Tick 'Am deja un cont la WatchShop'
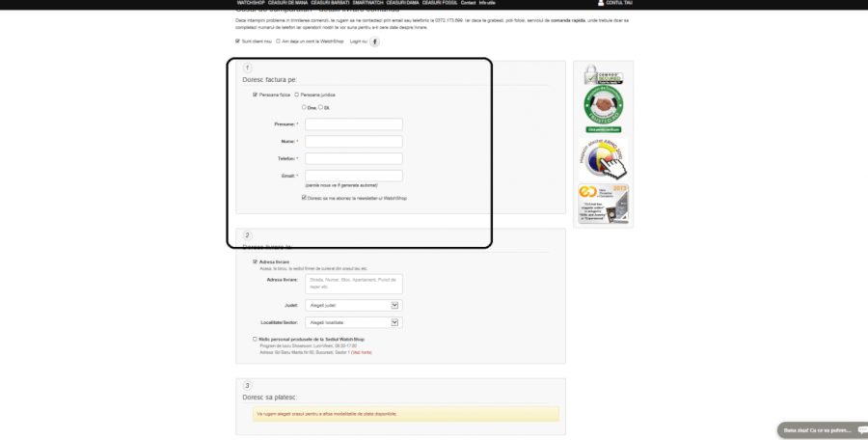Image resolution: width=868 pixels, height=440 pixels. (x=279, y=41)
